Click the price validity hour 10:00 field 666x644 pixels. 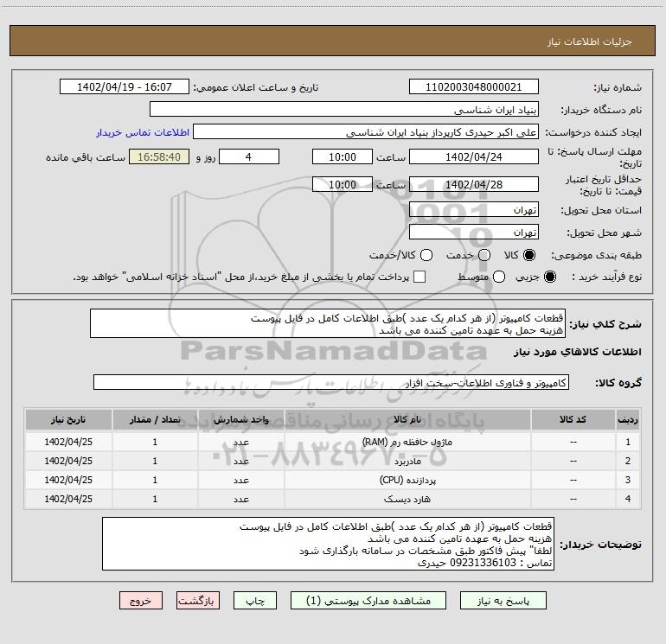point(343,184)
